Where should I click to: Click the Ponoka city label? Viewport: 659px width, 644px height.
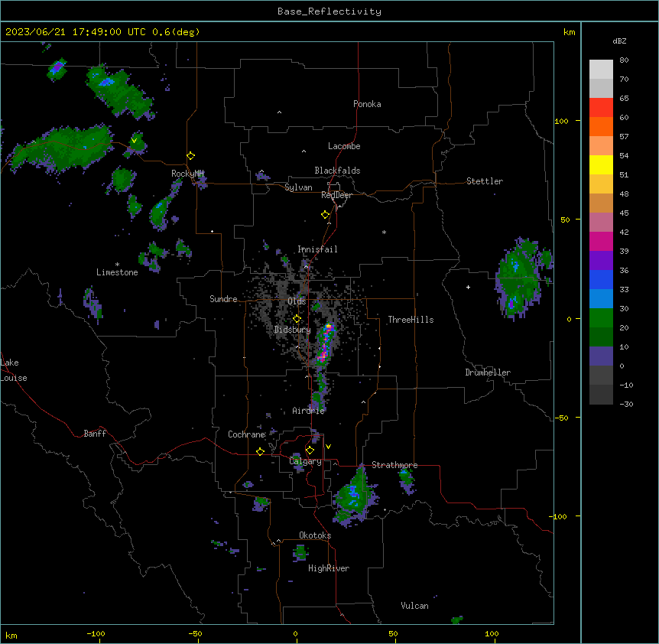pos(367,104)
